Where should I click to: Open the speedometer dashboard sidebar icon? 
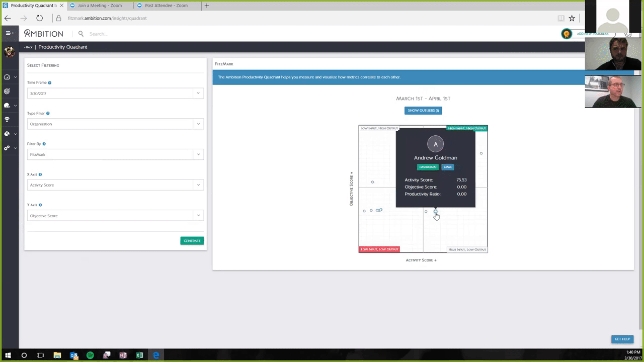7,77
